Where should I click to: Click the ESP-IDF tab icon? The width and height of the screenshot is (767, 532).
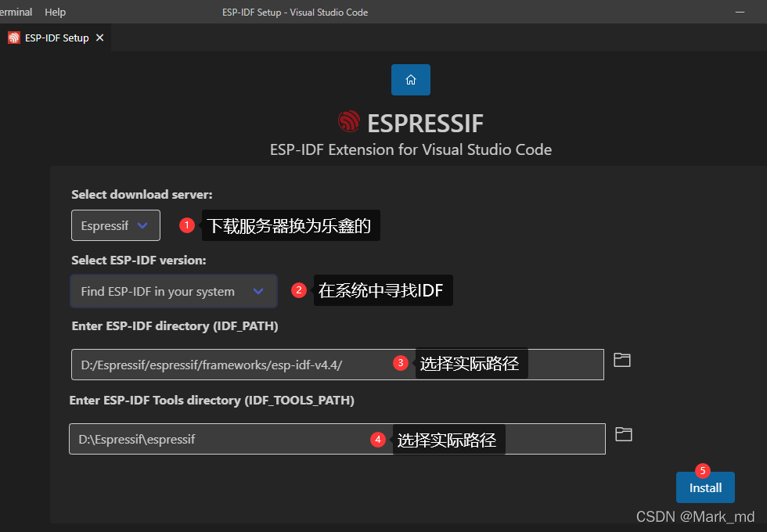pyautogui.click(x=14, y=38)
